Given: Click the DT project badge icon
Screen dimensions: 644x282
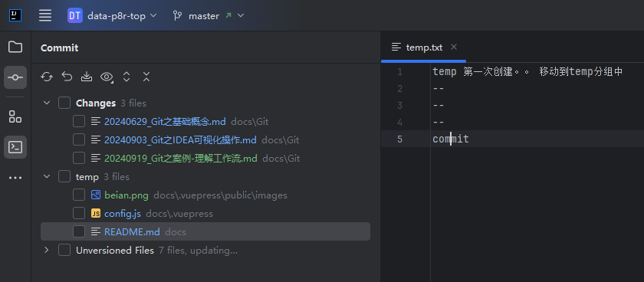Looking at the screenshot, I should point(75,15).
